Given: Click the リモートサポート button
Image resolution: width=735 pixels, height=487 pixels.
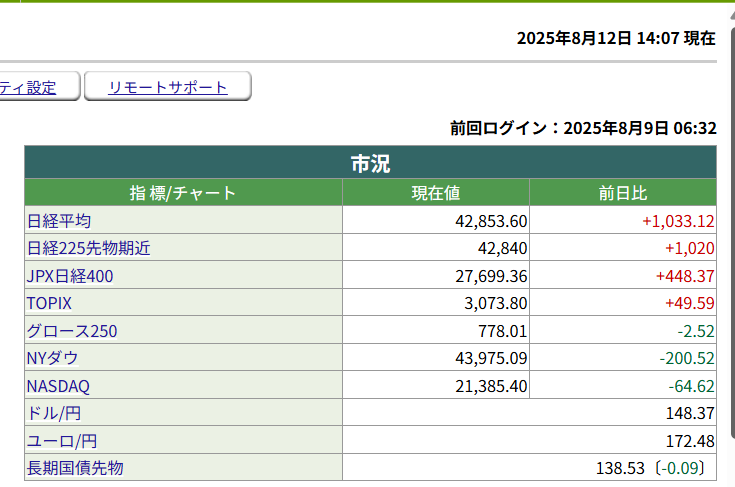Looking at the screenshot, I should pos(167,87).
